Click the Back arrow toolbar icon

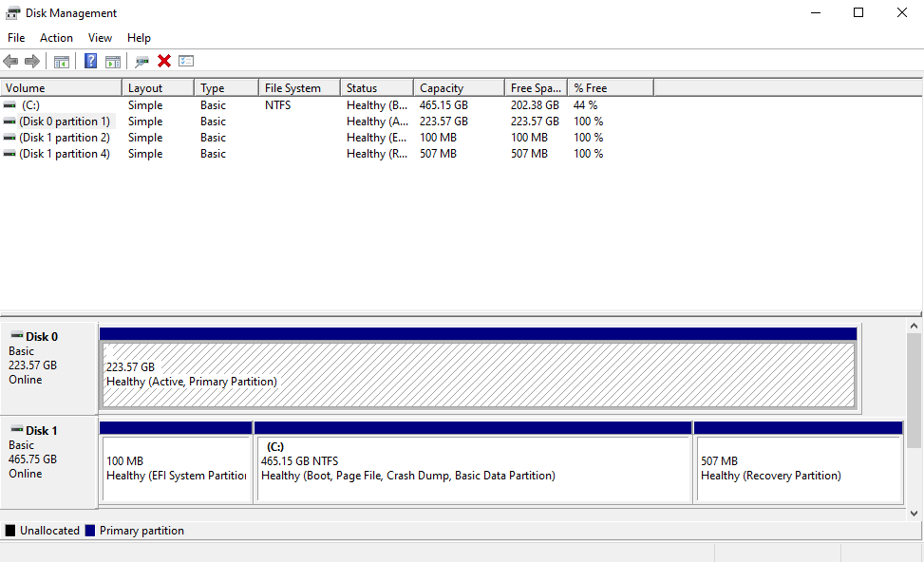10,62
